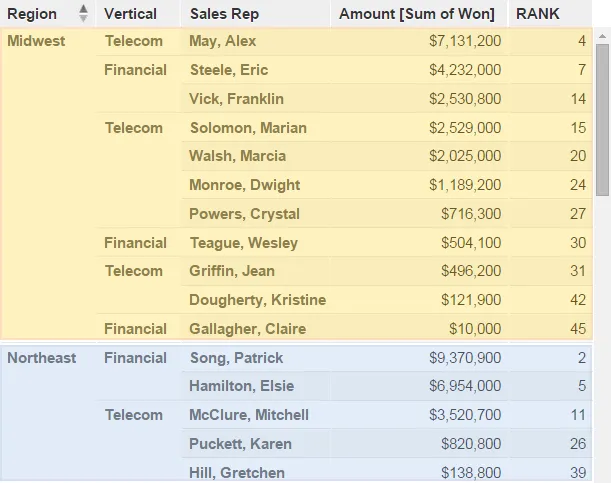Click the $7,131,200 amount cell
The image size is (611, 483).
[x=465, y=41]
